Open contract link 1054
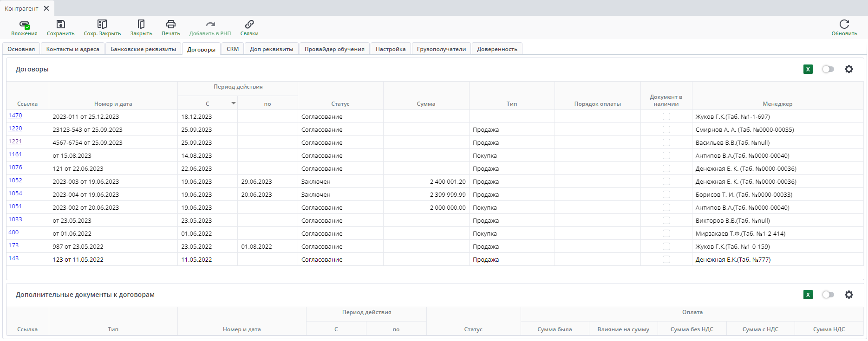 [15, 193]
